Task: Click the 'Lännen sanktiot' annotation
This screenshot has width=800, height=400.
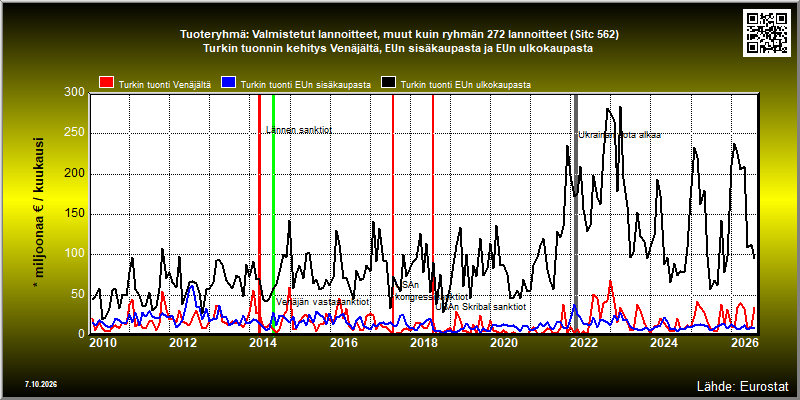Action: click(299, 130)
